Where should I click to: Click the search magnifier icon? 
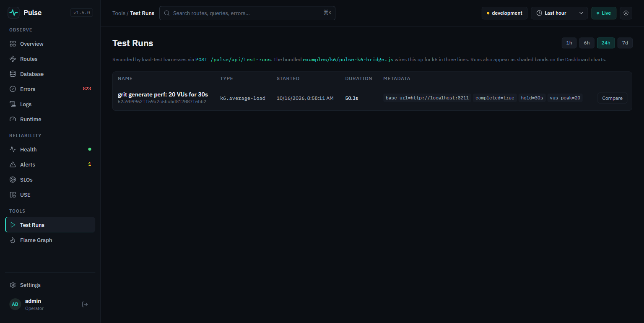point(166,13)
